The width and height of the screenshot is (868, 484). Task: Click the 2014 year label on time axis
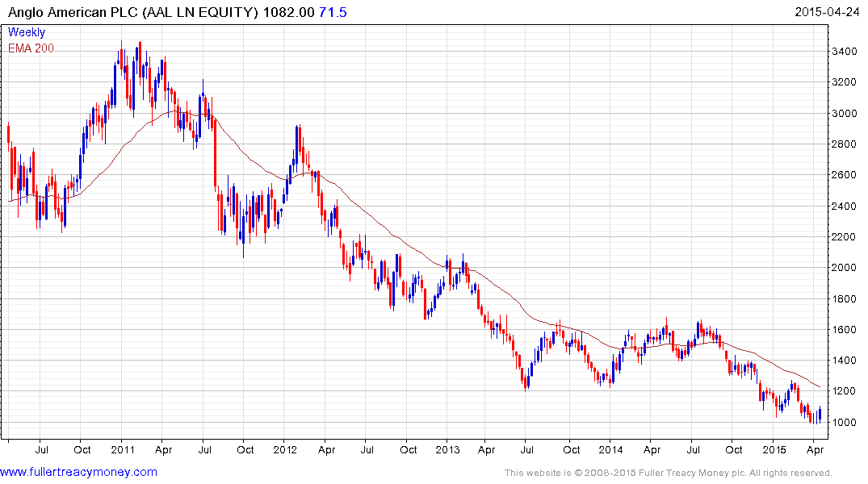pos(610,449)
